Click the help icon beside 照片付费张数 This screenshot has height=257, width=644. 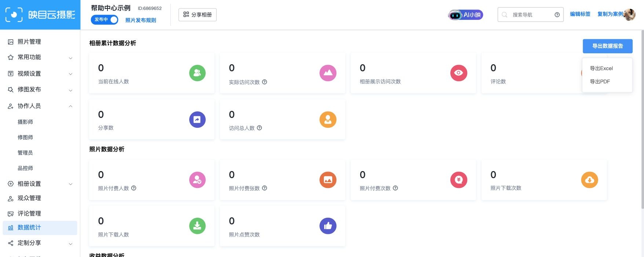point(264,188)
